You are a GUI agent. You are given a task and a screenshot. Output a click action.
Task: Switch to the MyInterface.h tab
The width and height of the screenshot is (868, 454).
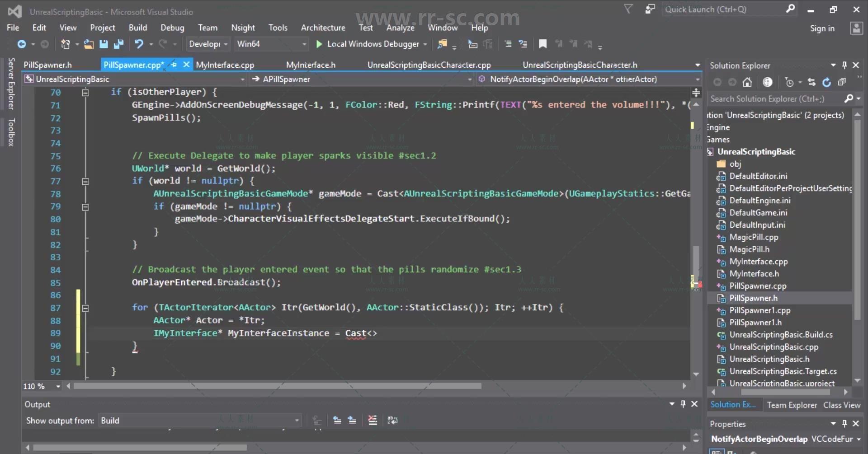311,65
